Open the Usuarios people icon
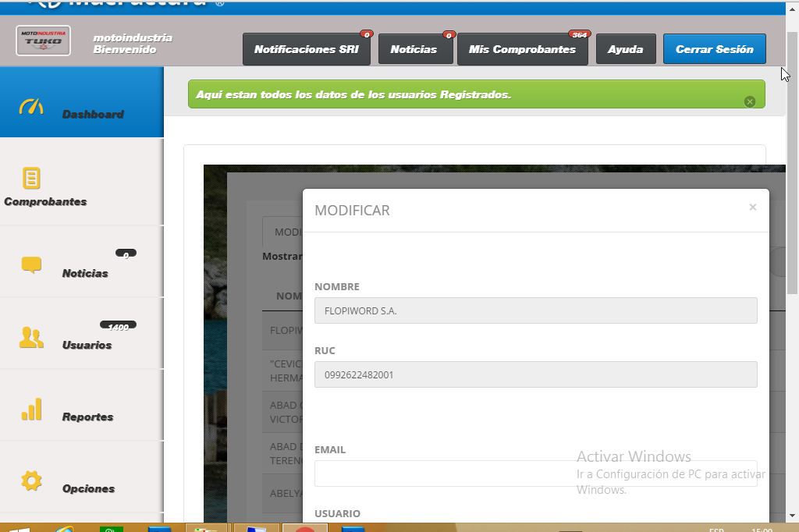Viewport: 799px width, 532px height. (31, 337)
